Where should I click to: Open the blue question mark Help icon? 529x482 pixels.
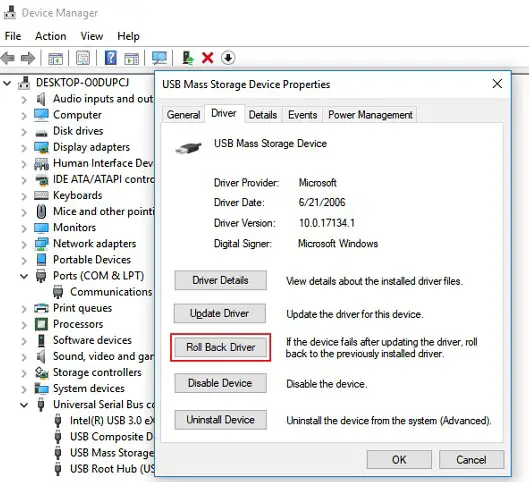[111, 58]
